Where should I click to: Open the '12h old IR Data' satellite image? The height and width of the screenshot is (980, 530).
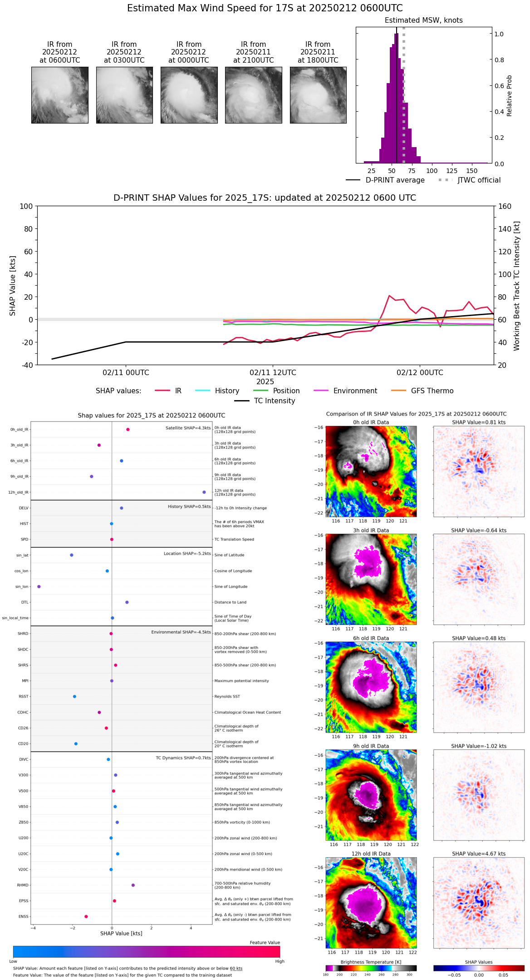pos(371,903)
